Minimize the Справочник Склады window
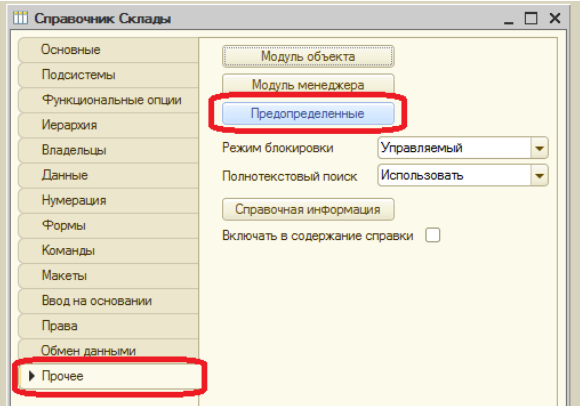The width and height of the screenshot is (582, 406). pyautogui.click(x=509, y=19)
